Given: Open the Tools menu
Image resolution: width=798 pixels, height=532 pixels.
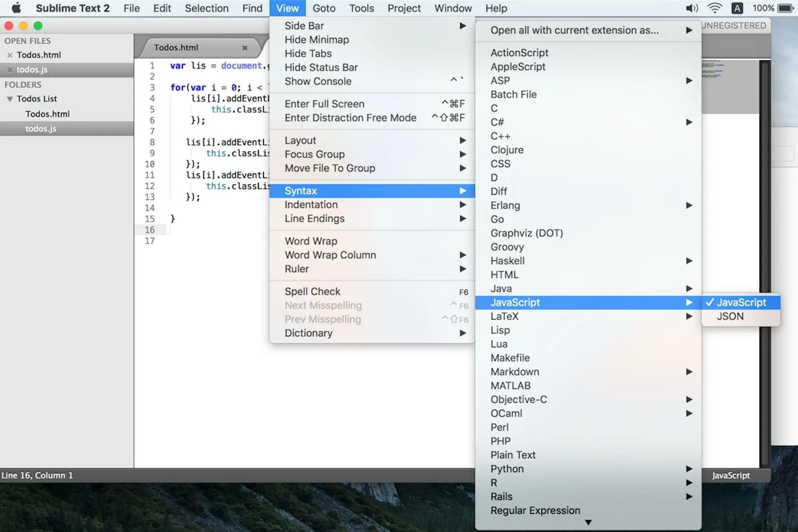Looking at the screenshot, I should pos(361,8).
